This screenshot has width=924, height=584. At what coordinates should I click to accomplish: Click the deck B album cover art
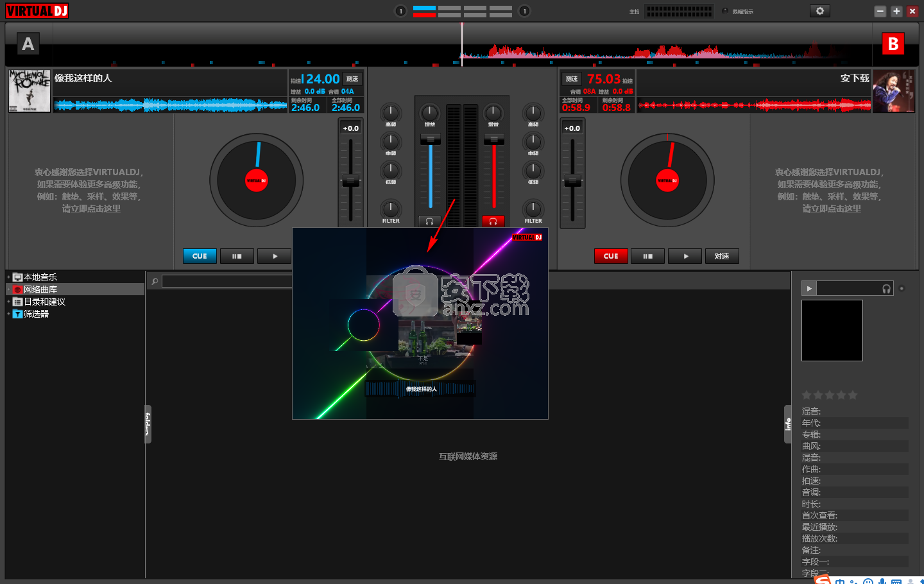tap(894, 90)
